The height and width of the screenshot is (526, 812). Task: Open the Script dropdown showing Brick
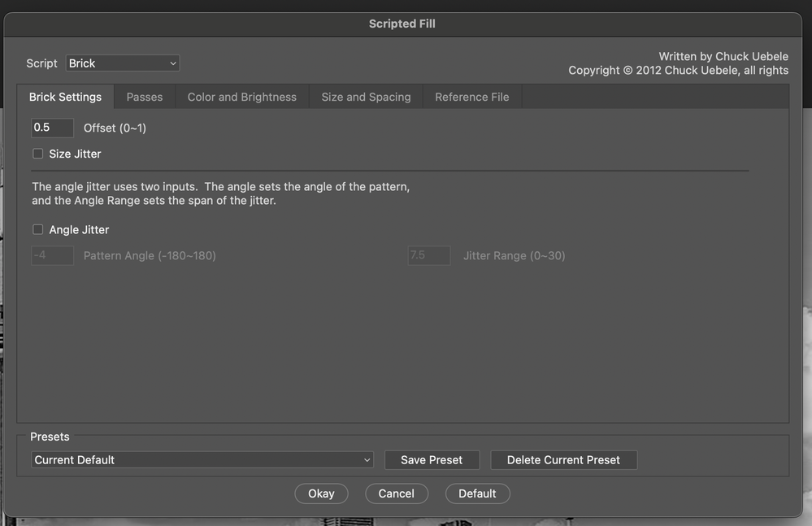122,63
